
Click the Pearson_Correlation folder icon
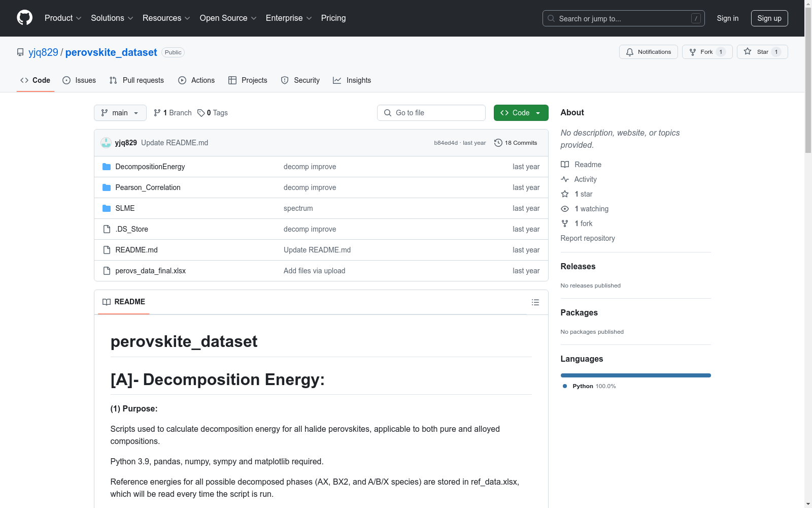107,187
